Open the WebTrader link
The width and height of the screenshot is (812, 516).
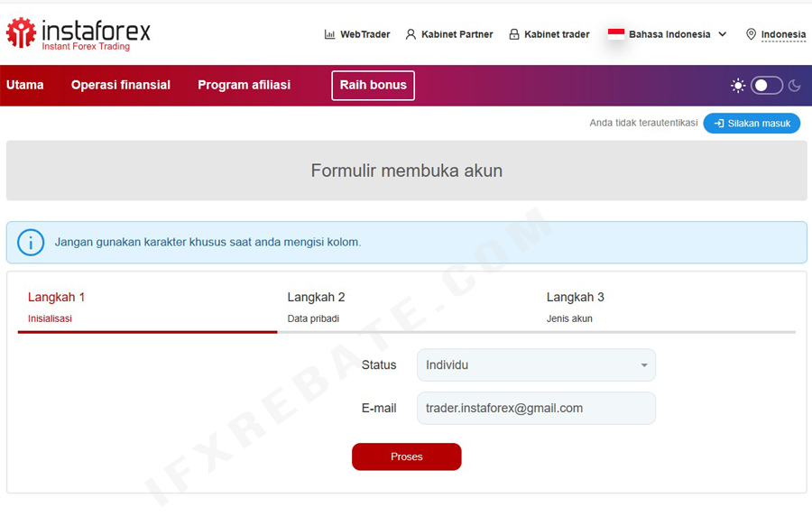pos(364,34)
